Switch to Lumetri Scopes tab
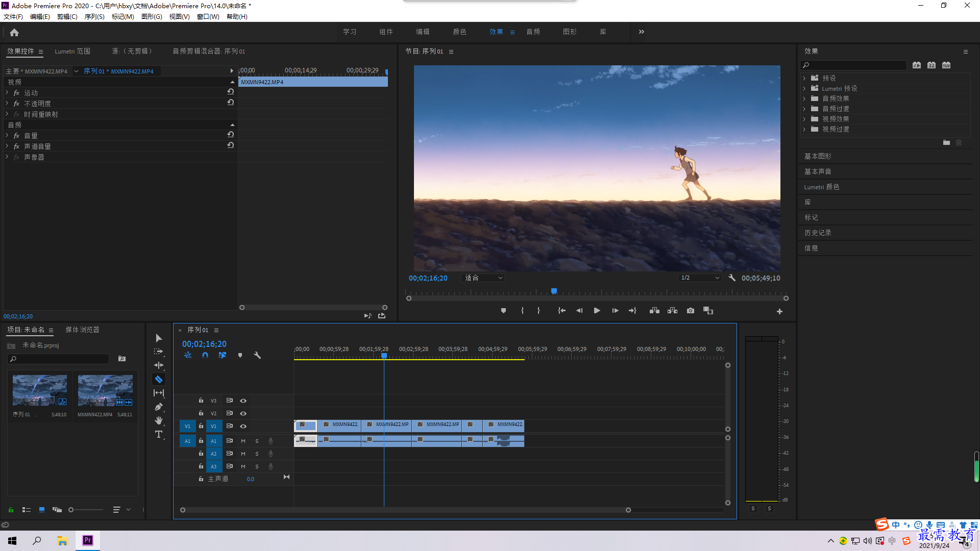Screen dimensions: 980x551 [x=72, y=52]
